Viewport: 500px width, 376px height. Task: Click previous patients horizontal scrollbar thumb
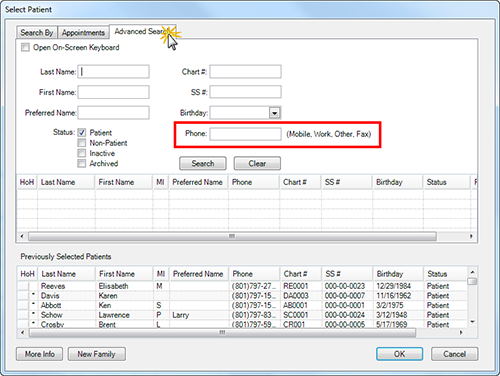tap(222, 332)
